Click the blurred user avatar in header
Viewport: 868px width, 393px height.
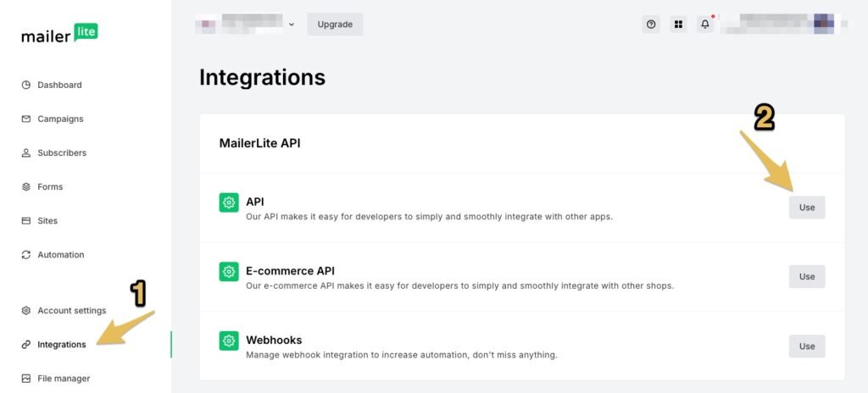coord(824,24)
